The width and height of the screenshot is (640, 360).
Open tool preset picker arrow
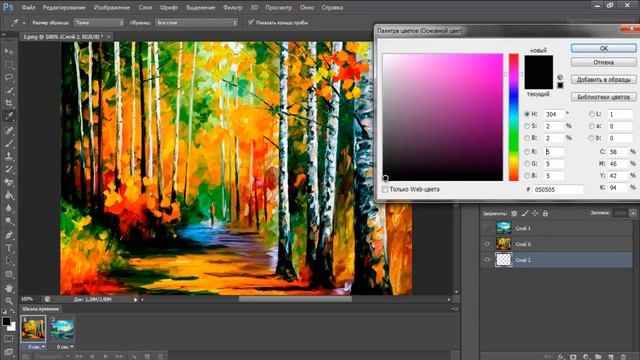pyautogui.click(x=24, y=23)
